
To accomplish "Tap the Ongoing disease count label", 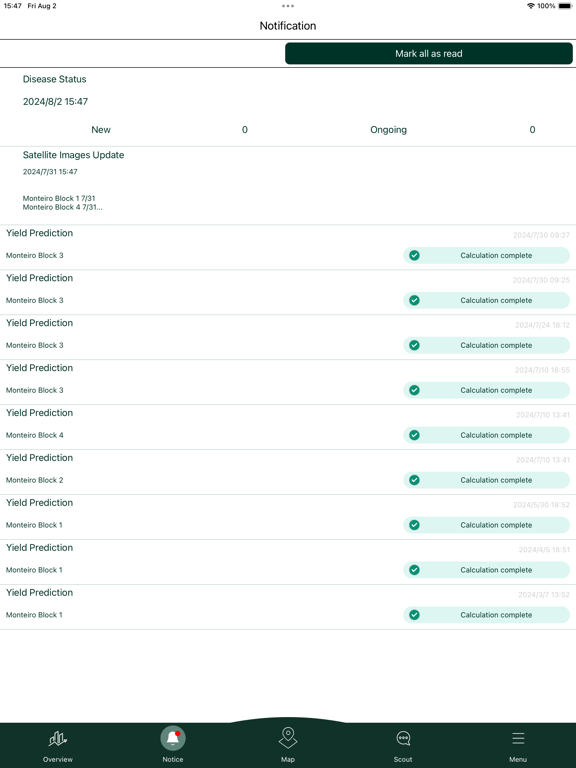I will pos(388,130).
